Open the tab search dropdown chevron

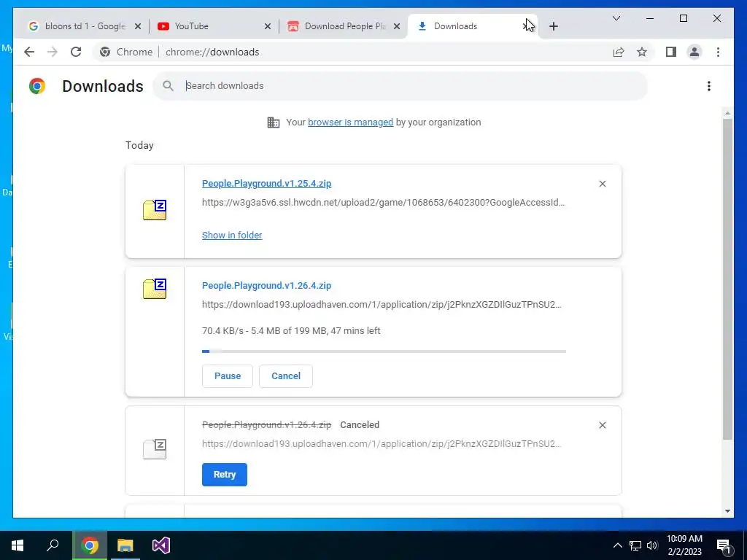point(616,18)
